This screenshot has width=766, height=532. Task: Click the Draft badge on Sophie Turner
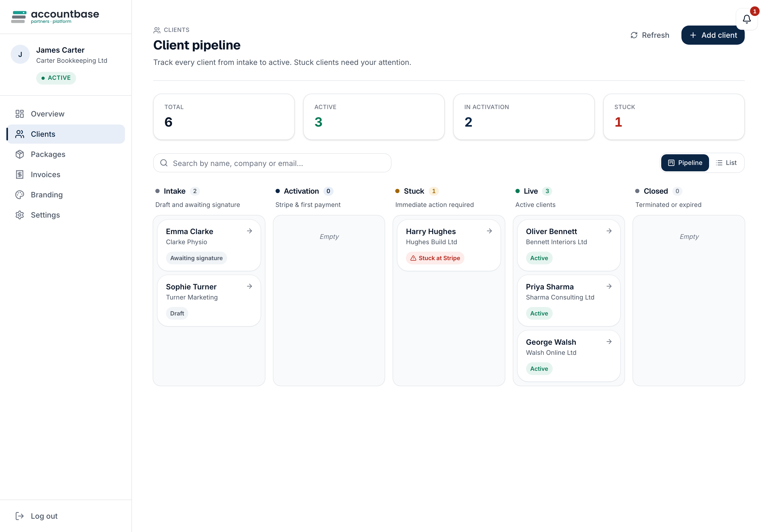tap(177, 314)
